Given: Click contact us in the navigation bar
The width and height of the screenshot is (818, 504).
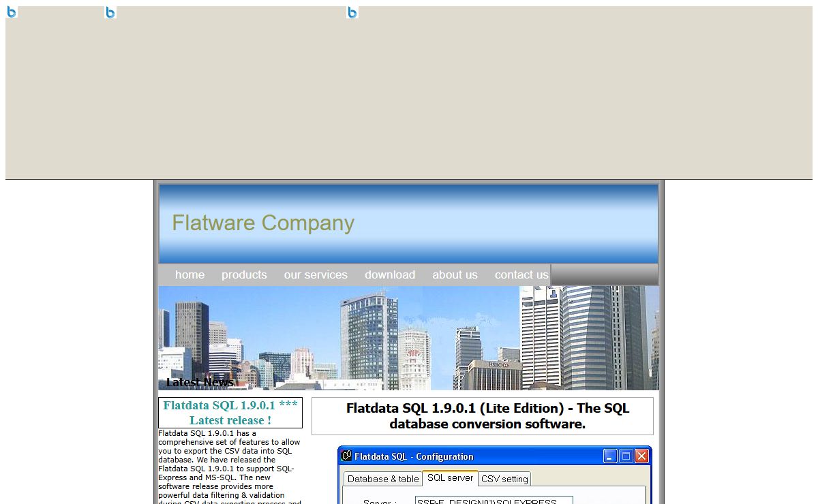Looking at the screenshot, I should [521, 274].
